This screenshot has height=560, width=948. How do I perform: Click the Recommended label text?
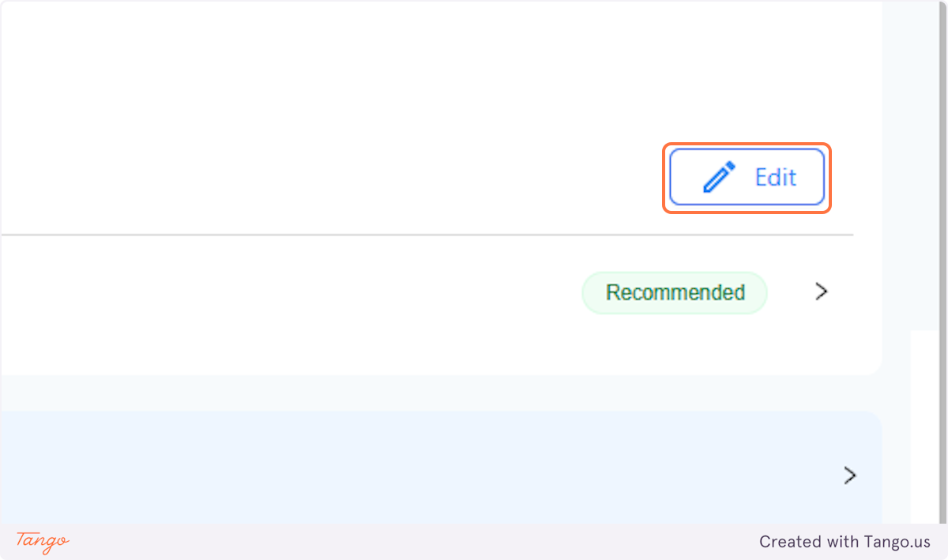click(675, 292)
